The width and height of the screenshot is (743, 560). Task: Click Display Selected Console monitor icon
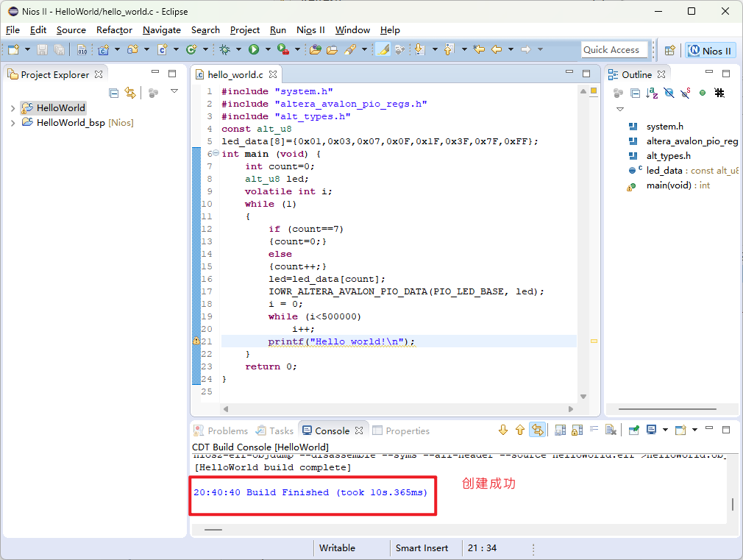point(652,430)
